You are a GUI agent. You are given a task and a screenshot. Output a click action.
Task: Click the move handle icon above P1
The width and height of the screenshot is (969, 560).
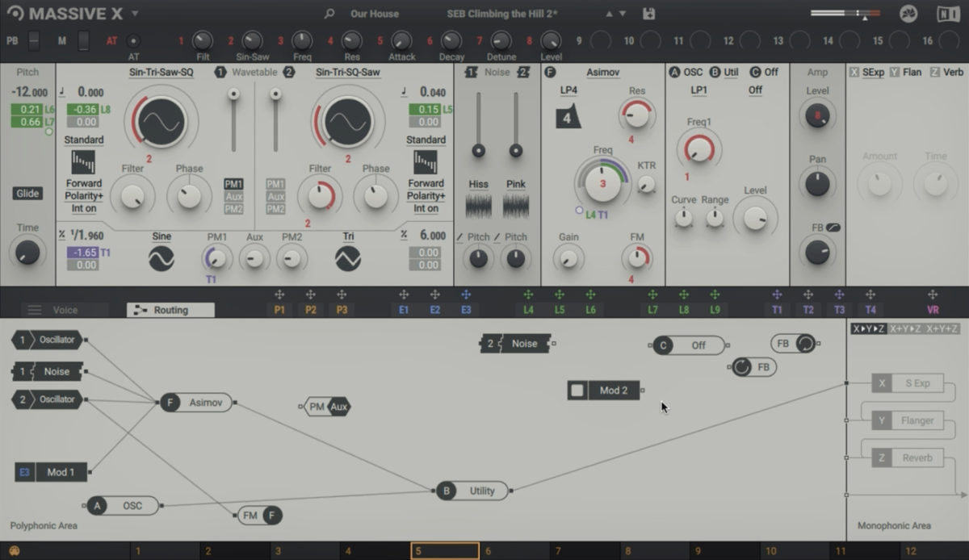point(279,295)
